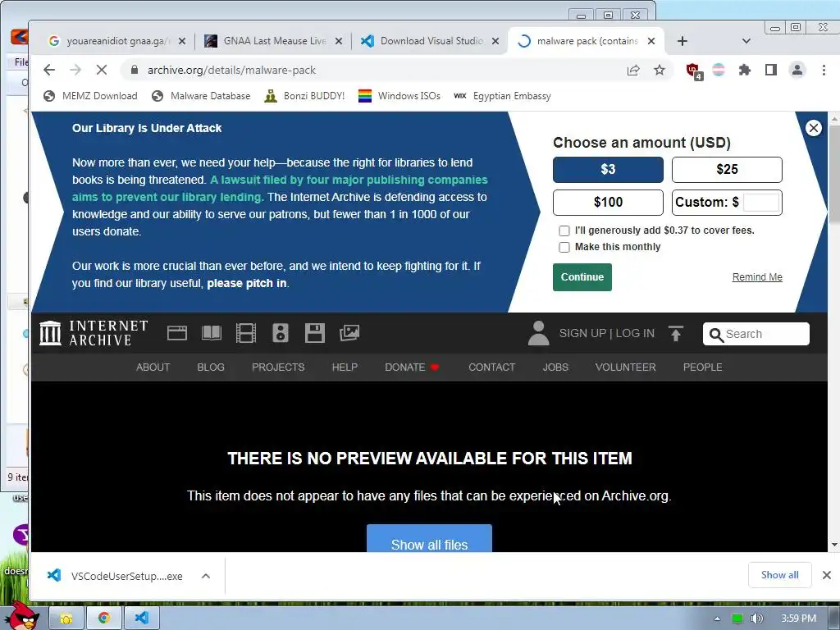840x630 pixels.
Task: Open the PEOPLE nav item
Action: pyautogui.click(x=702, y=367)
